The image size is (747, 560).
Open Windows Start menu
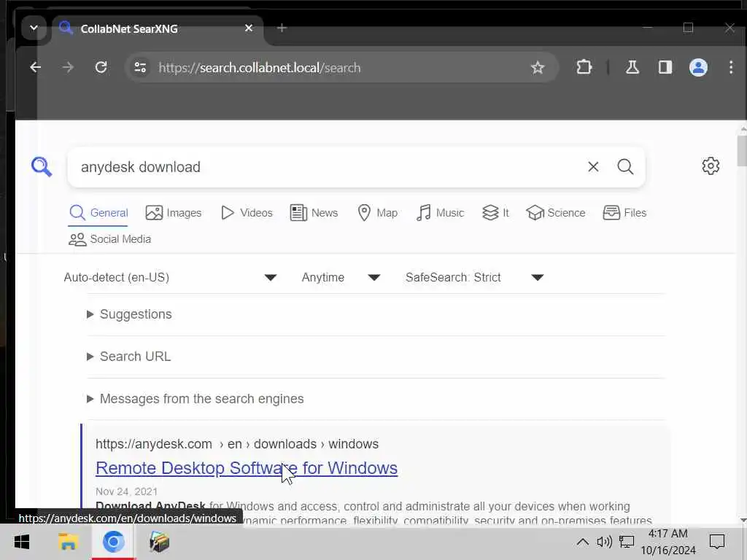click(21, 542)
